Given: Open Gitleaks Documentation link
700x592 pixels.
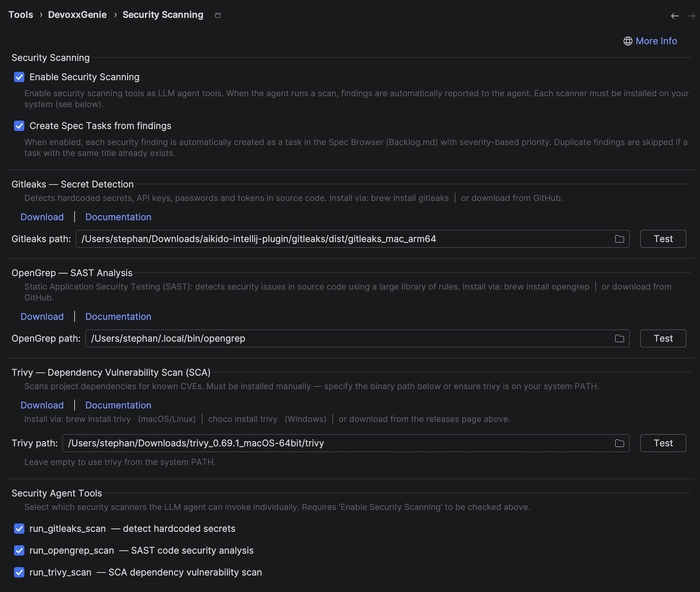Looking at the screenshot, I should pyautogui.click(x=118, y=217).
